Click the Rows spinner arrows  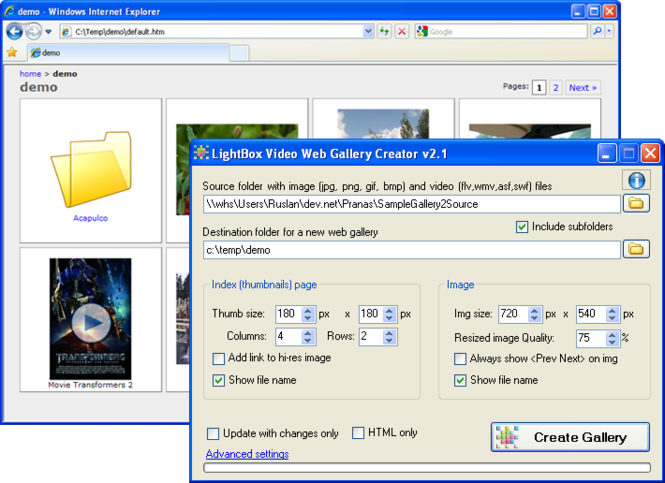pos(389,337)
